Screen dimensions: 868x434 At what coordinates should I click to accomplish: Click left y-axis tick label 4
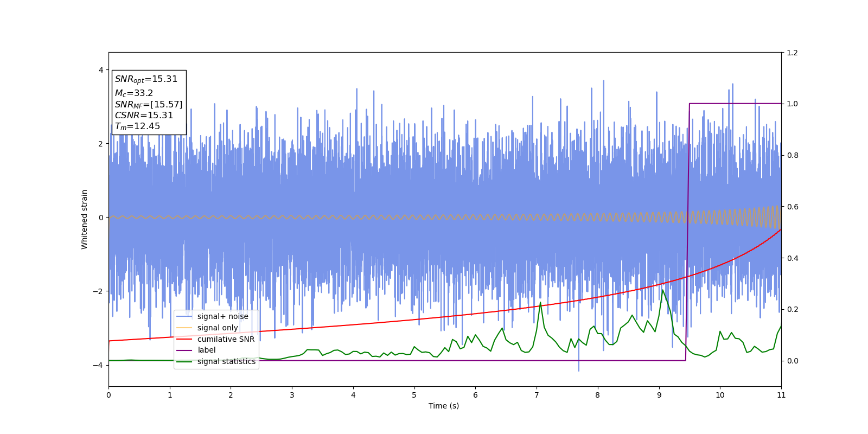[101, 70]
